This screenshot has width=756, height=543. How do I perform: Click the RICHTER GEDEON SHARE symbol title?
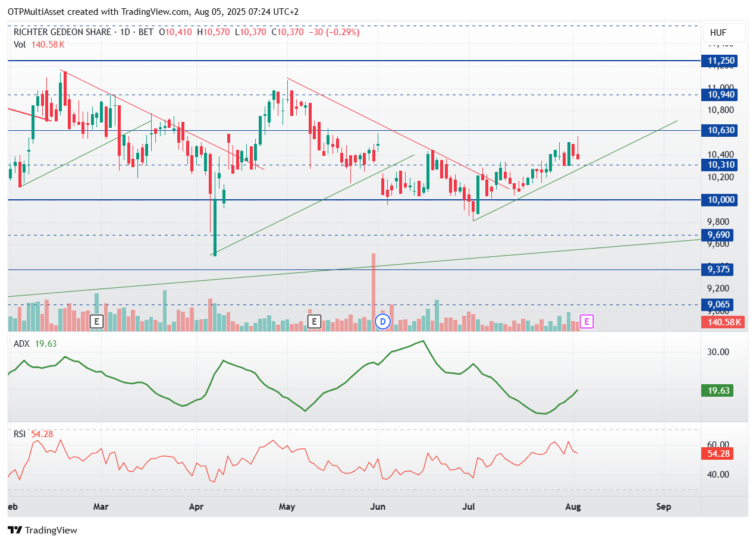[x=63, y=32]
